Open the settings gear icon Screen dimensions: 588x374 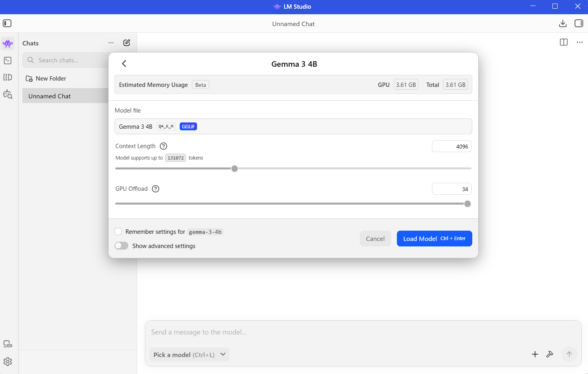coord(8,361)
